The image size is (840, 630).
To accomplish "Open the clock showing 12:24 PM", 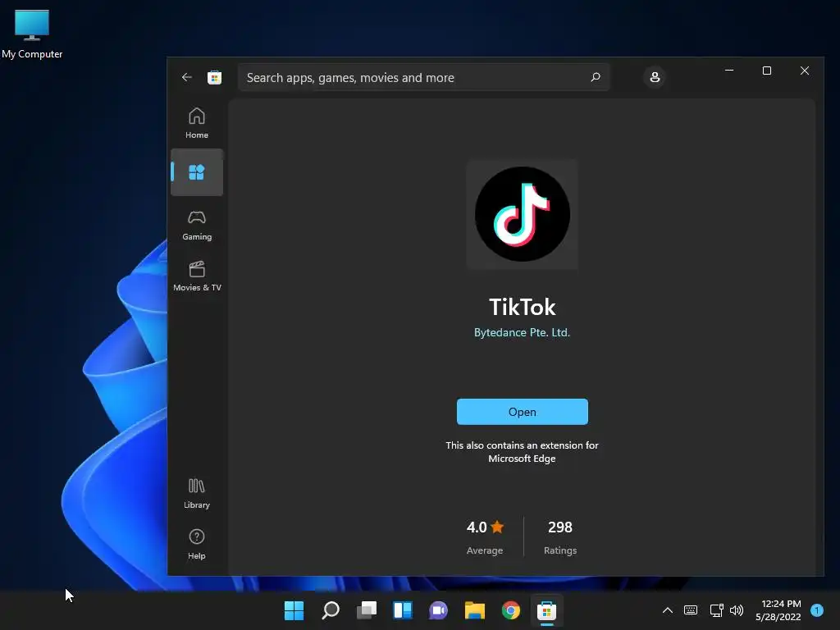I will pos(778,610).
